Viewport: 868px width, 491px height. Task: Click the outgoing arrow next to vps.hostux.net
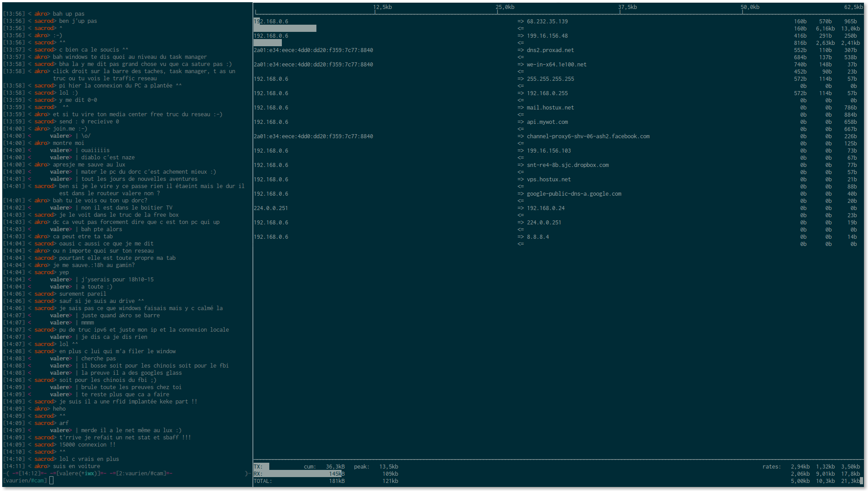[521, 179]
